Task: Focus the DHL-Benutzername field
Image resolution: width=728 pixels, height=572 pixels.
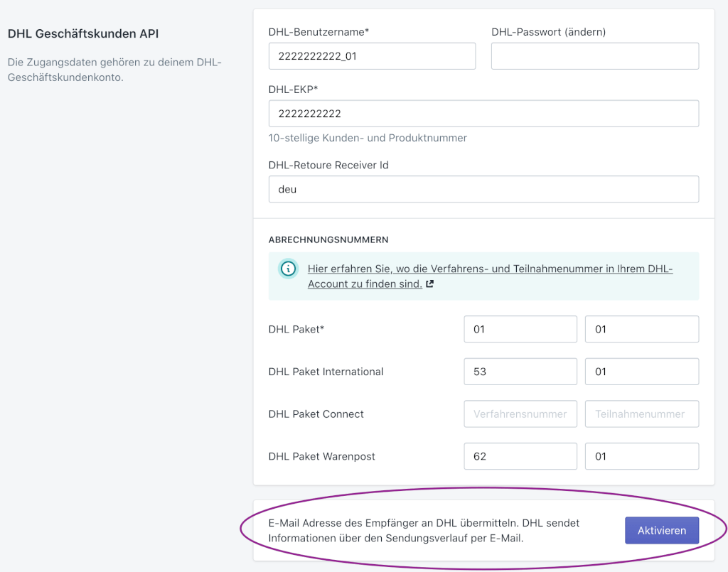Action: [x=372, y=56]
